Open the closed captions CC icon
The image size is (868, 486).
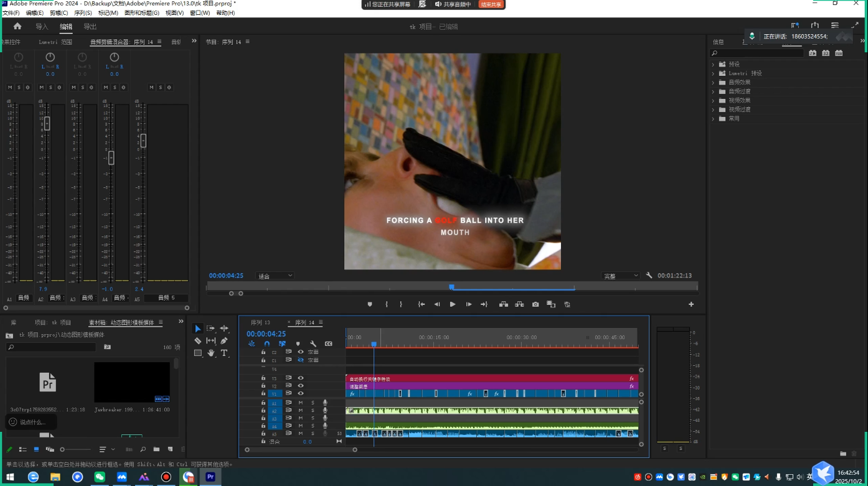point(328,343)
